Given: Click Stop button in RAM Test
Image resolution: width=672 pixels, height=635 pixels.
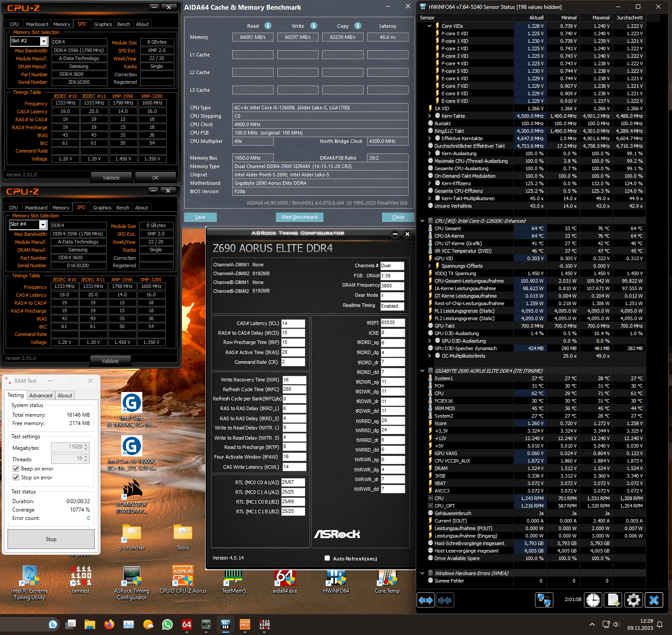Looking at the screenshot, I should [x=51, y=539].
